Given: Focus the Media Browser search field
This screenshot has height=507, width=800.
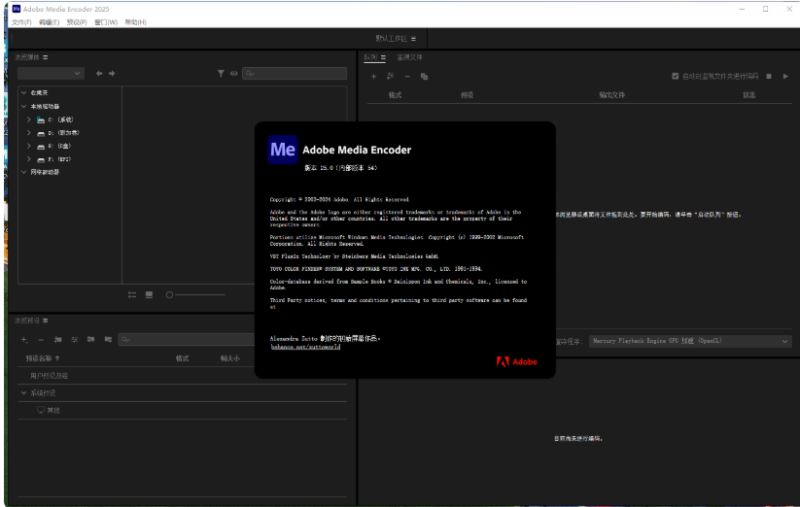Looking at the screenshot, I should click(x=294, y=73).
